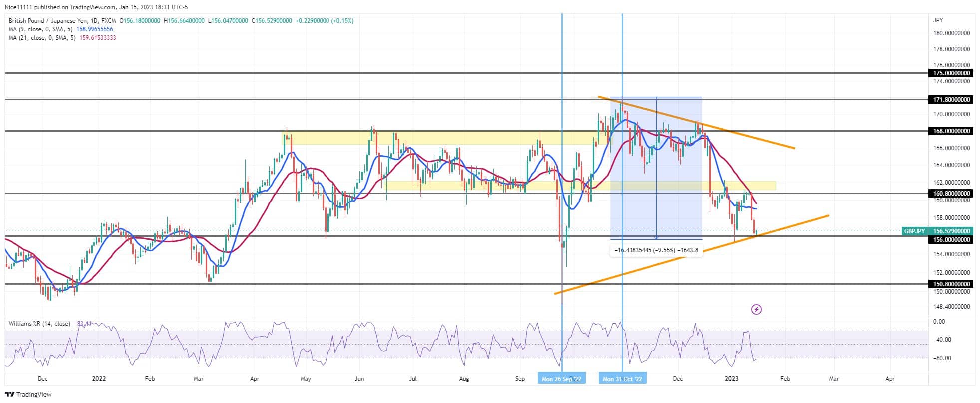The image size is (980, 403).
Task: Click the Jun label on time axis
Action: 359,379
